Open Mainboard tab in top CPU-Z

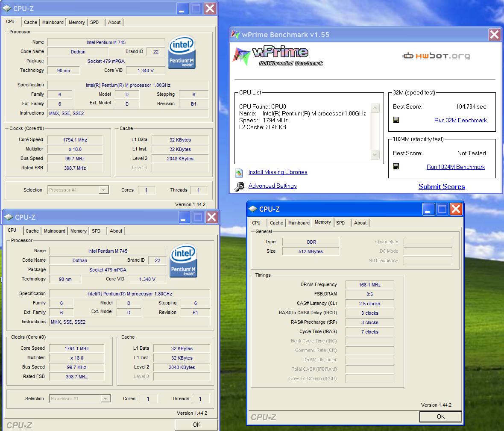click(53, 22)
